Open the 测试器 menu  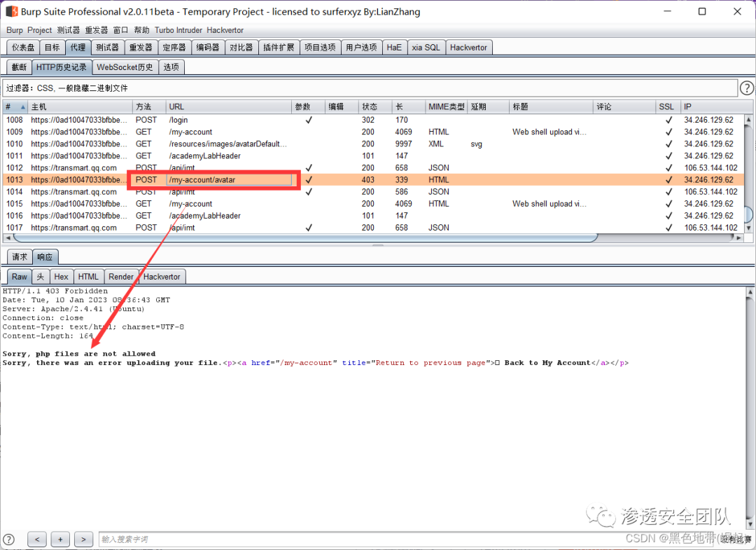(69, 30)
